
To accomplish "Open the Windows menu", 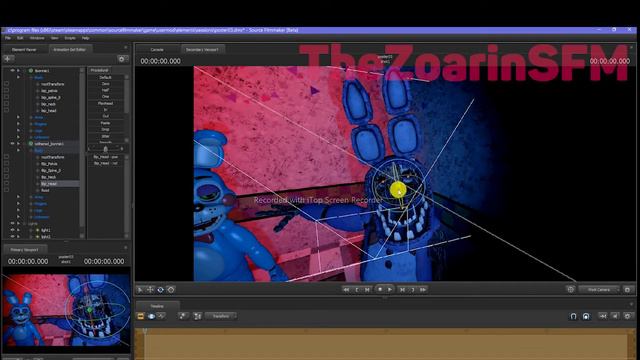I will [37, 38].
